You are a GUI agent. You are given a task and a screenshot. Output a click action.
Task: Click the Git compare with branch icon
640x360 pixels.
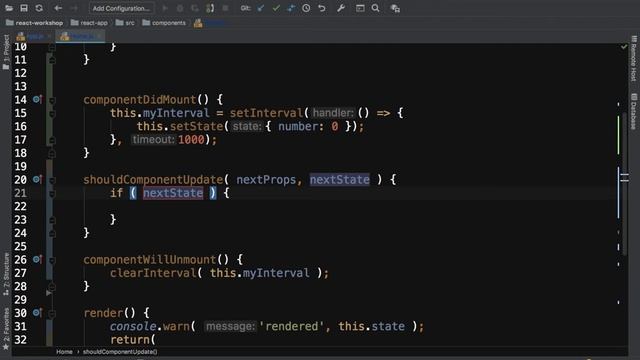[x=291, y=8]
